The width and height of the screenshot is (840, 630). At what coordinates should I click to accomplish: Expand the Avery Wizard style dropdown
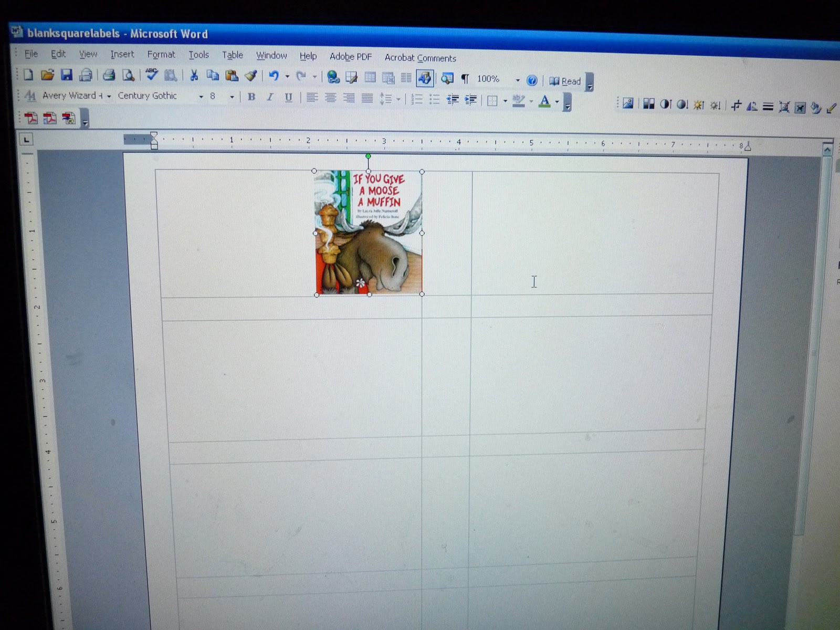pos(109,97)
